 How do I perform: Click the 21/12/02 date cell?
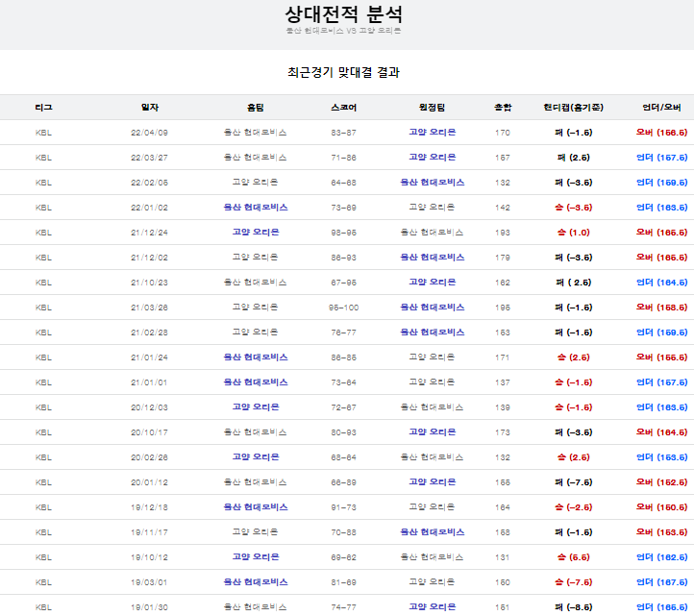pyautogui.click(x=150, y=258)
